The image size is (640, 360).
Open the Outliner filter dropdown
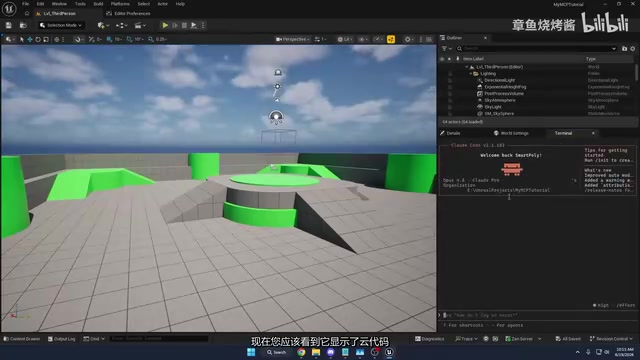pos(447,49)
